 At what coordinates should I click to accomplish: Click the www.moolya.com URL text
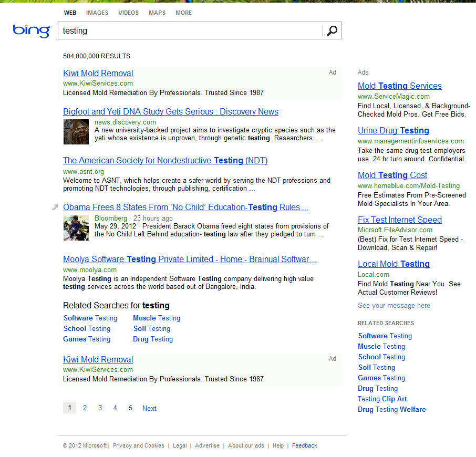point(90,270)
